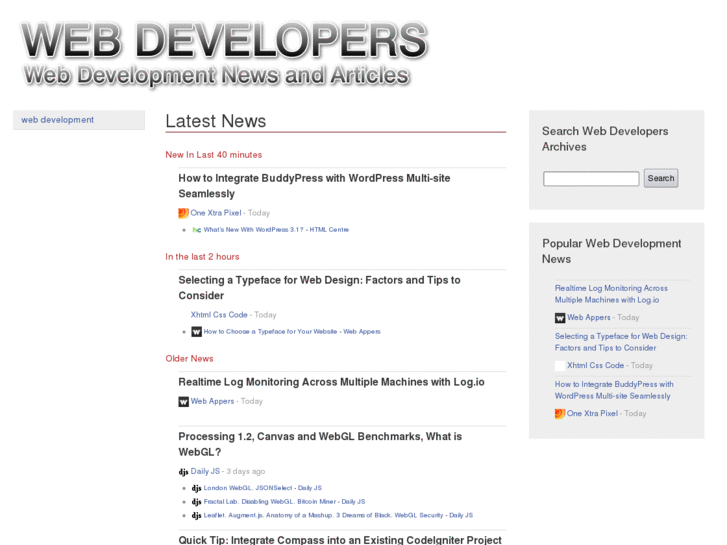Open the BuddyPress WordPress Multi-site headline
This screenshot has width=727, height=545.
pos(314,186)
